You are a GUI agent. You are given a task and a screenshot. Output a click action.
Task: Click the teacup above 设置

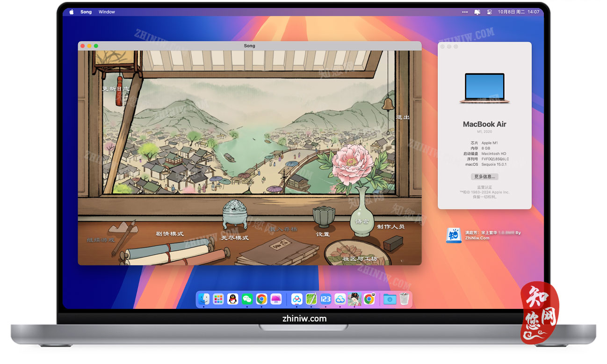pyautogui.click(x=324, y=217)
